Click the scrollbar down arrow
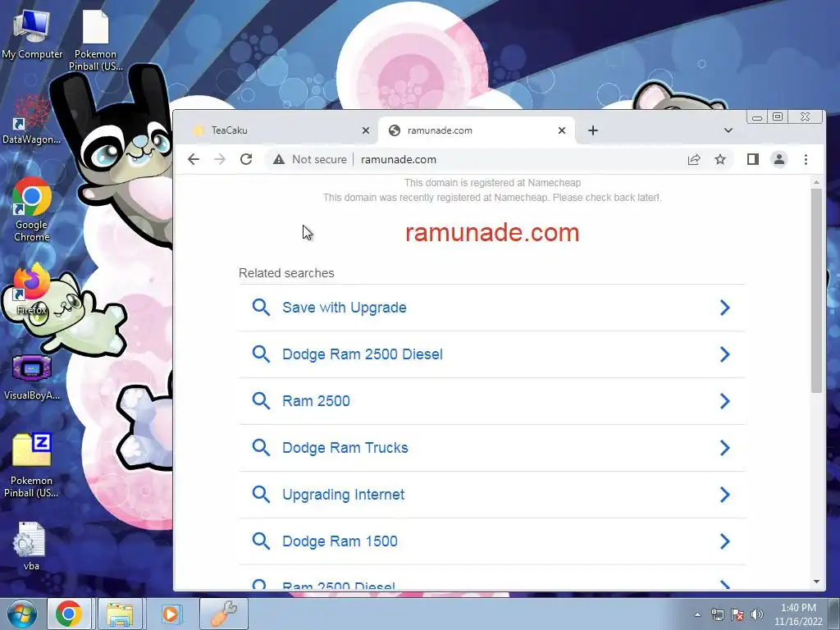This screenshot has width=840, height=630. coord(816,582)
